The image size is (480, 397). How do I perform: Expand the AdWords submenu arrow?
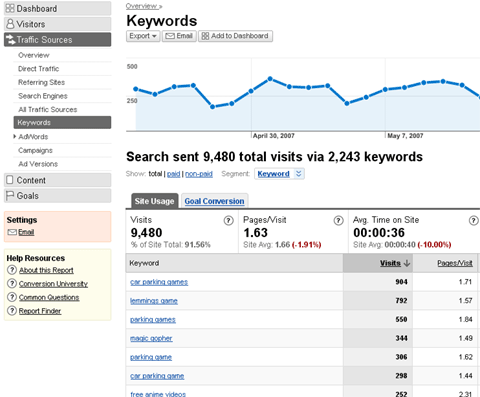coord(15,136)
